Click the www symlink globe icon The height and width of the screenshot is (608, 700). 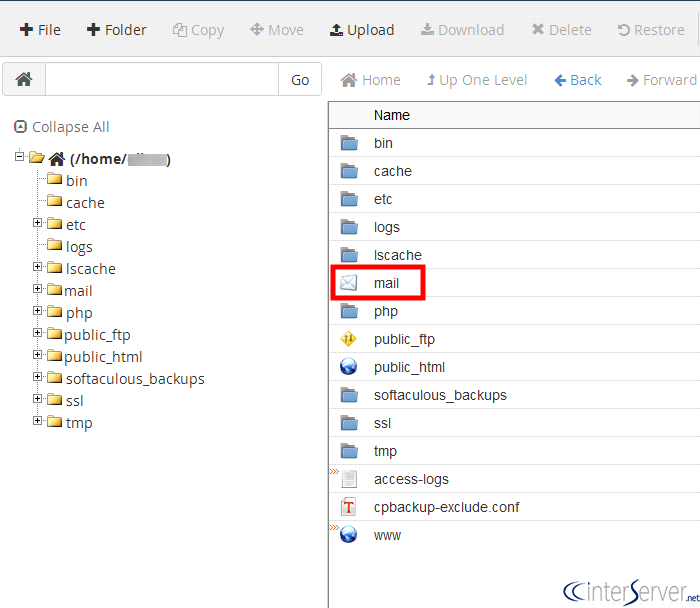coord(348,535)
